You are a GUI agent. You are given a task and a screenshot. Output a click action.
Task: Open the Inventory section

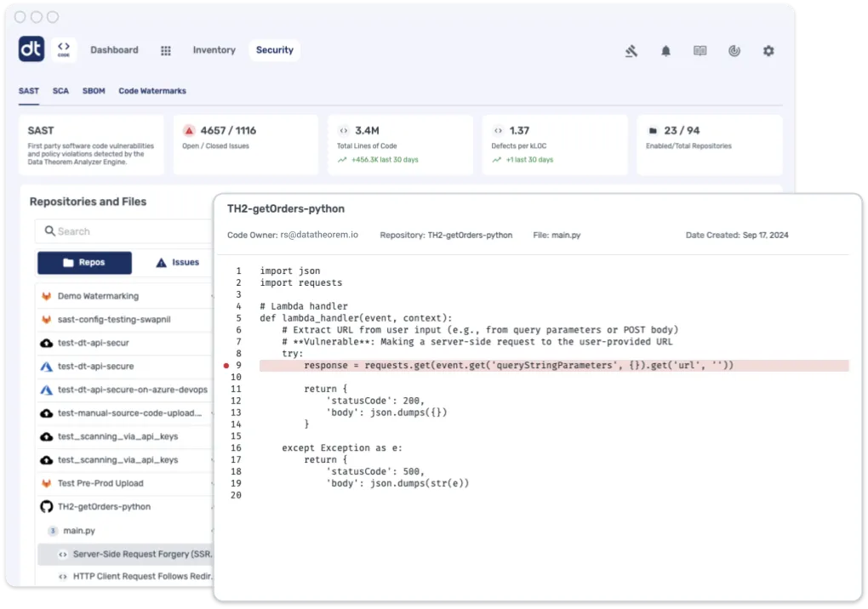point(214,50)
